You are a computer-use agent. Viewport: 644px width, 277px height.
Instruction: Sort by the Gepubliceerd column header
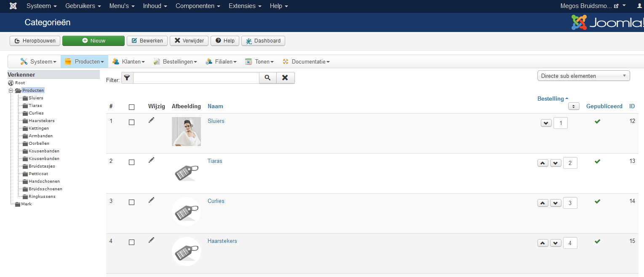pyautogui.click(x=604, y=106)
